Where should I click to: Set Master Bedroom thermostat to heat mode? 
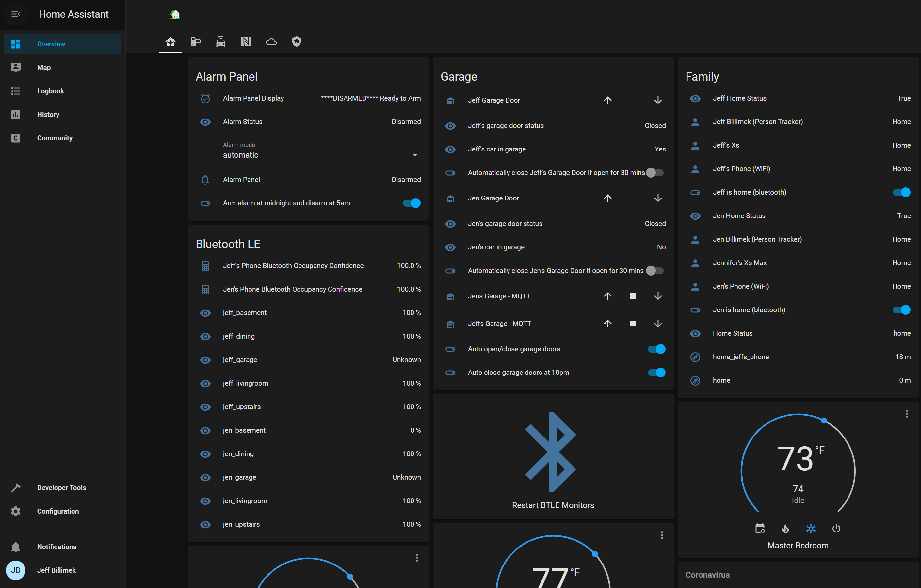click(x=785, y=528)
